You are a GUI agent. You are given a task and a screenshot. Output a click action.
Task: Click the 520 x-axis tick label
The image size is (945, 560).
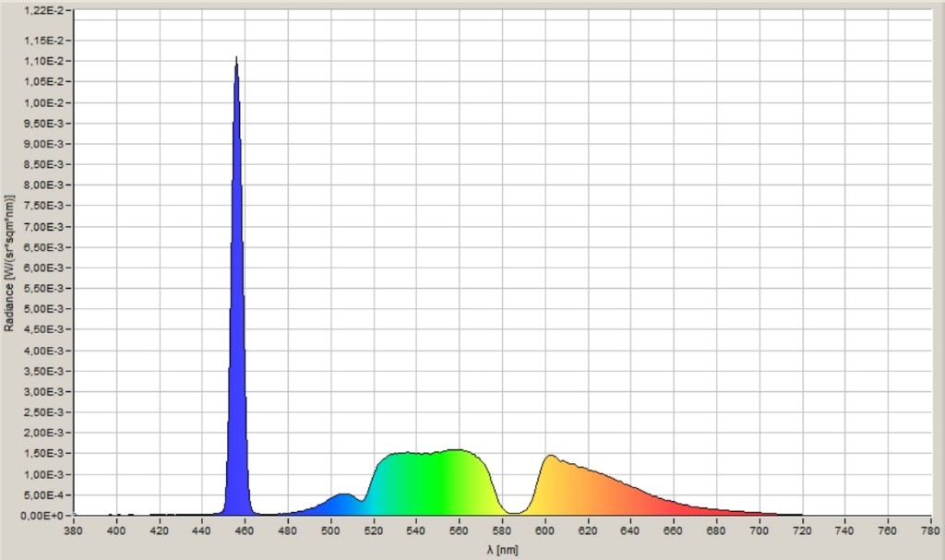click(x=373, y=530)
